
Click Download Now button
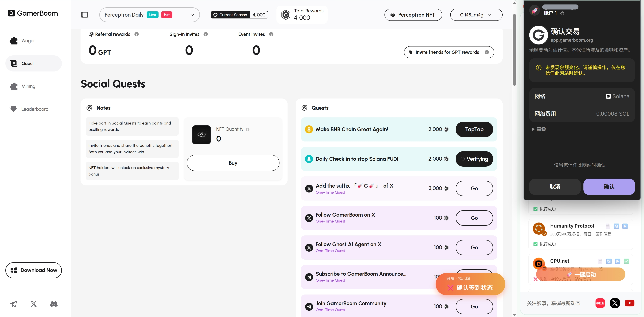pyautogui.click(x=34, y=270)
